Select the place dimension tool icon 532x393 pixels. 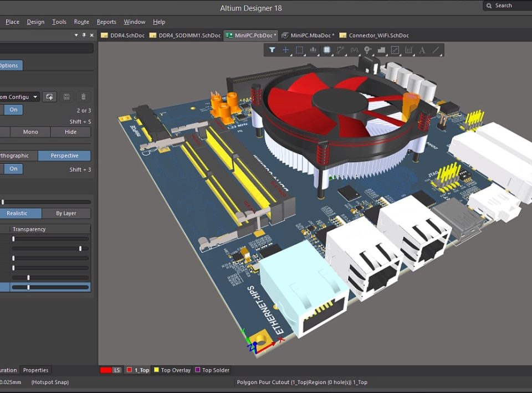point(408,50)
